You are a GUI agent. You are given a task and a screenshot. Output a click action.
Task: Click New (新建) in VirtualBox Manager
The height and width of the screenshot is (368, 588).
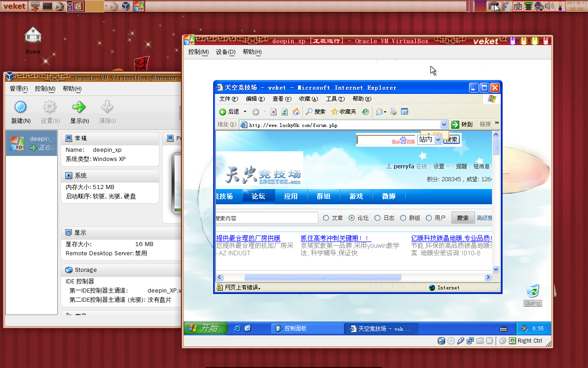21,113
